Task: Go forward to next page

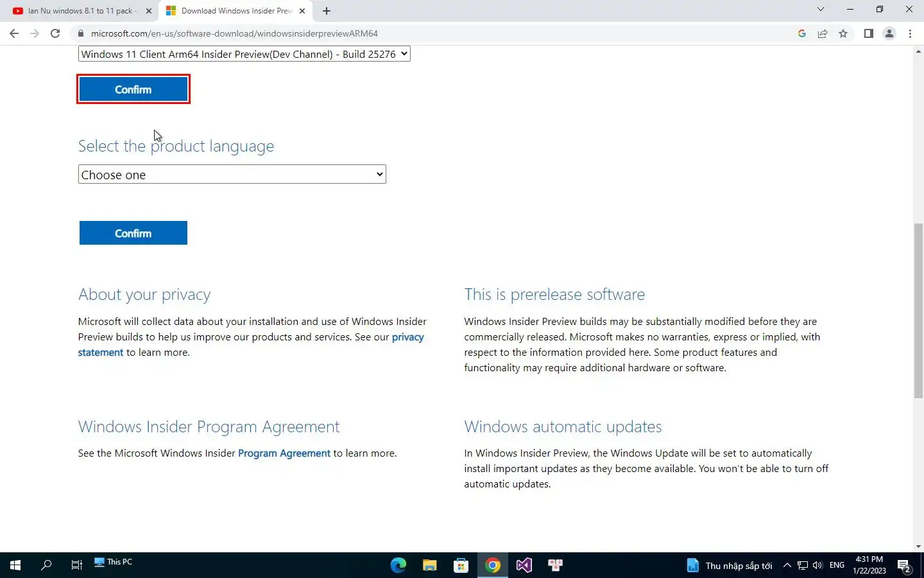Action: [35, 33]
